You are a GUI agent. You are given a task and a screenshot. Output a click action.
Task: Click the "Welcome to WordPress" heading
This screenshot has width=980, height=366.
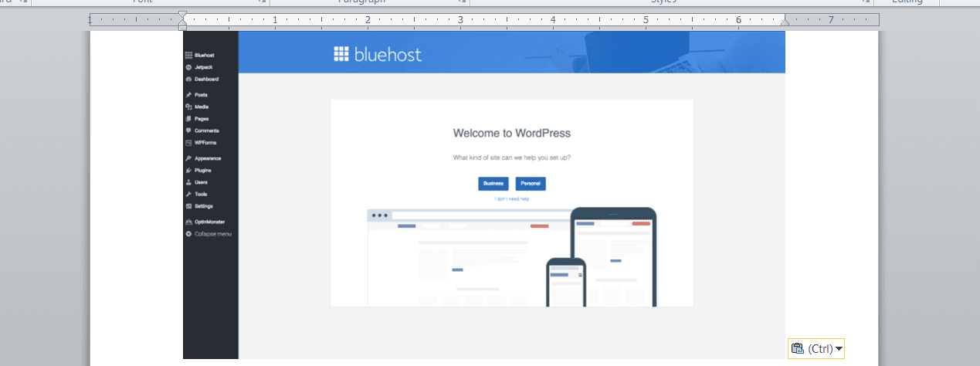pos(512,133)
